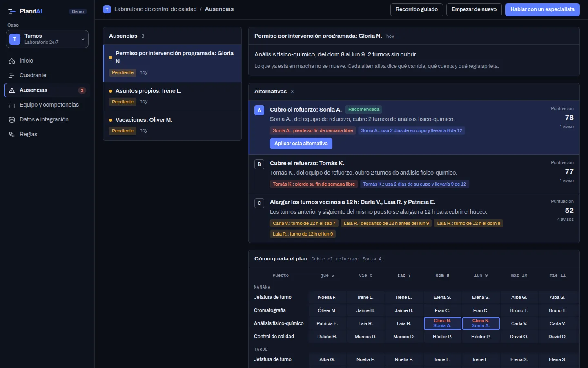The image size is (588, 368).
Task: Select alternative letter B badge
Action: point(259,164)
